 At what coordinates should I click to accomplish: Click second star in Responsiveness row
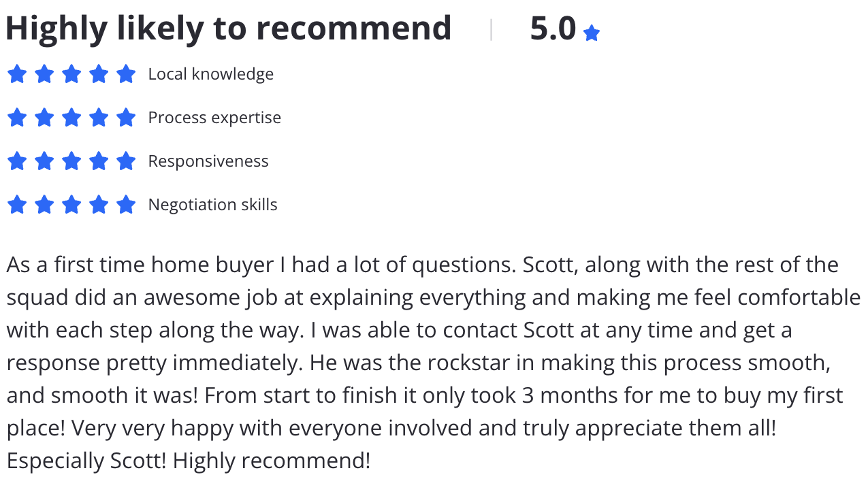[x=44, y=161]
